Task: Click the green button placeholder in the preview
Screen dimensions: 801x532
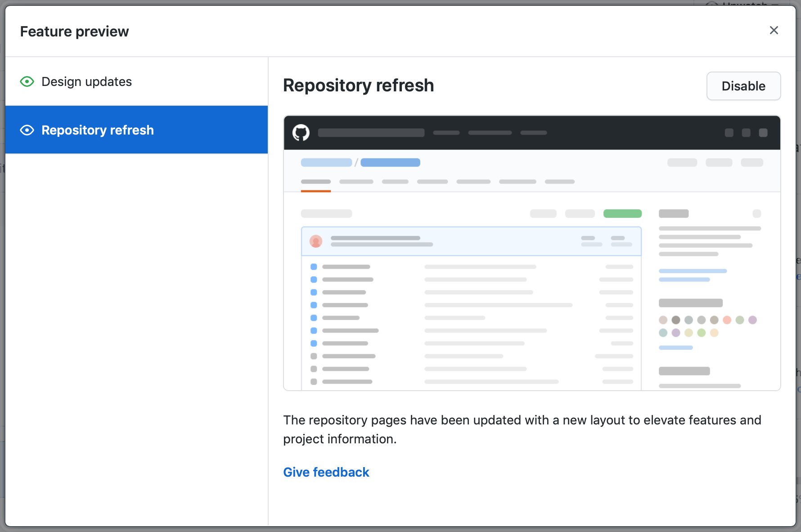Action: pyautogui.click(x=622, y=213)
